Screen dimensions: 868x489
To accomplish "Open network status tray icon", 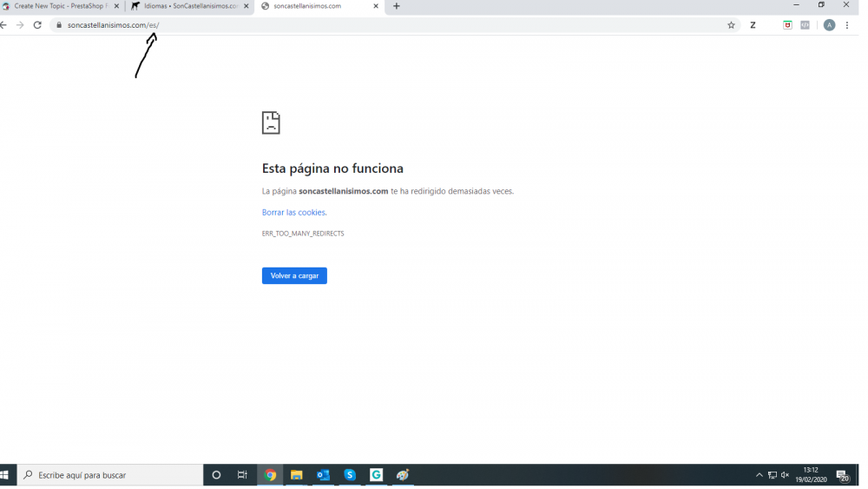I will pos(773,475).
